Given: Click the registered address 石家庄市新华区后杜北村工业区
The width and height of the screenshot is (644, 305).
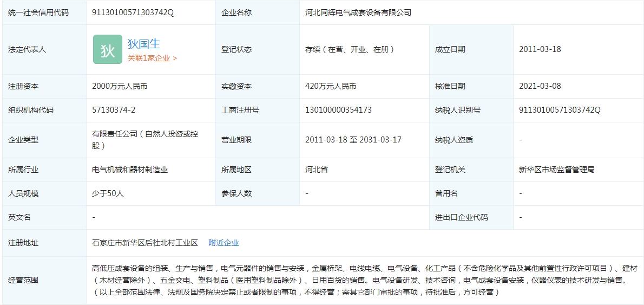Looking at the screenshot, I should (x=145, y=243).
